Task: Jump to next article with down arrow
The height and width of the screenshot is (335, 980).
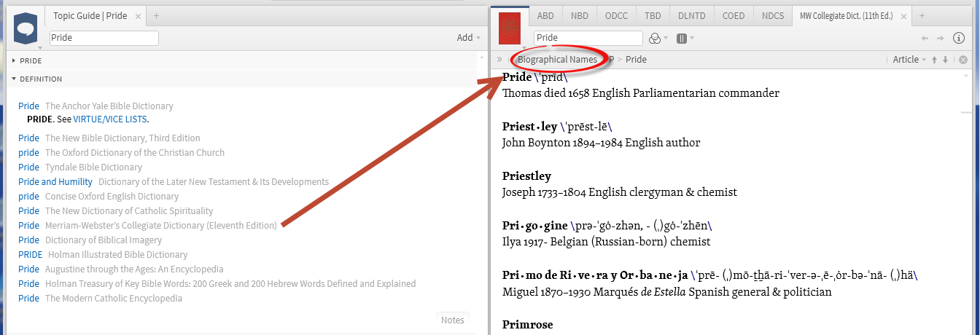Action: (x=946, y=60)
